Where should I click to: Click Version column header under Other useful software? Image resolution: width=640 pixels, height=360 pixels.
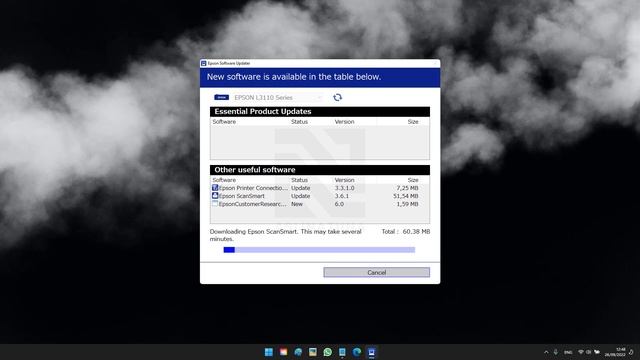(x=344, y=180)
